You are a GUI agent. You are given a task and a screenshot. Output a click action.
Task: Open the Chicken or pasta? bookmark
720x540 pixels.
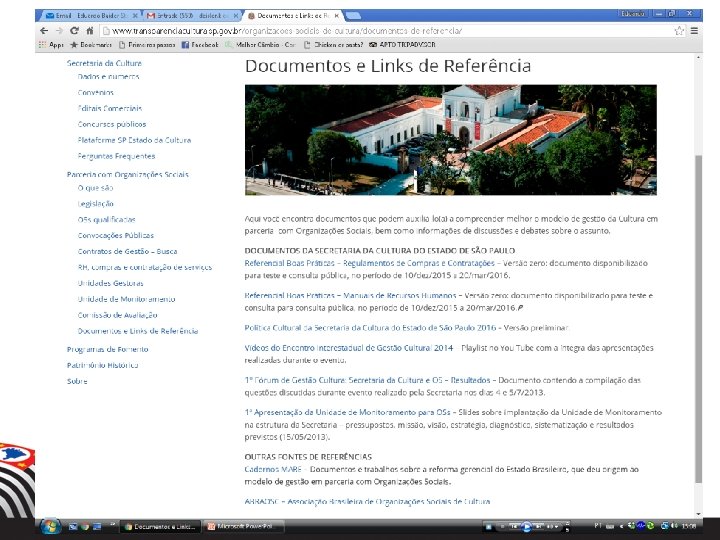coord(334,45)
